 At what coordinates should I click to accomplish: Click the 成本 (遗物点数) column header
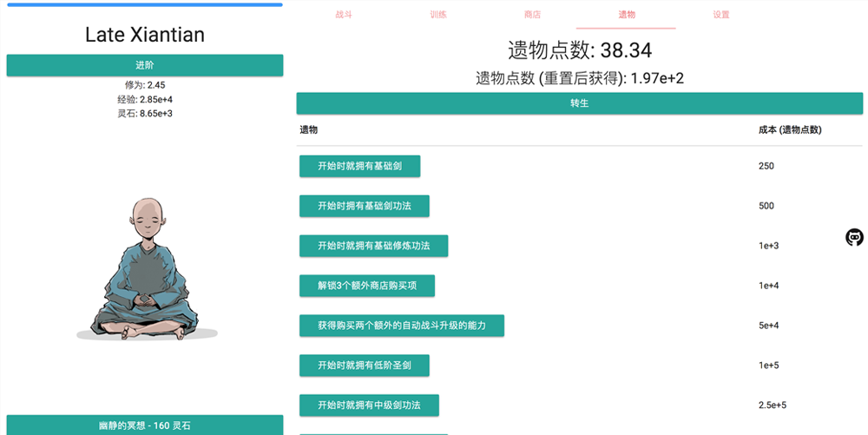(790, 130)
